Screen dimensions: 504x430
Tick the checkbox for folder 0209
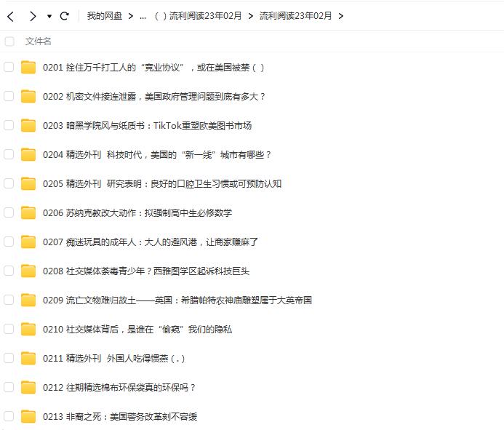point(9,300)
